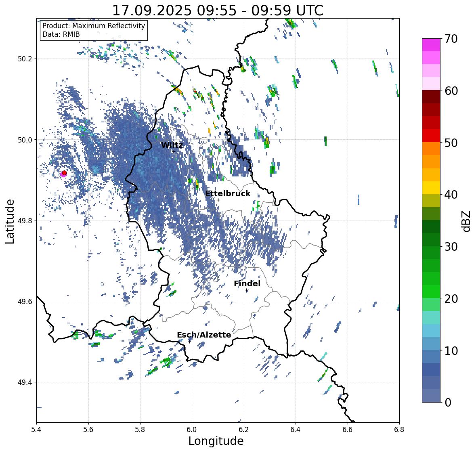Click the cross marker at Wiltz

174,151
